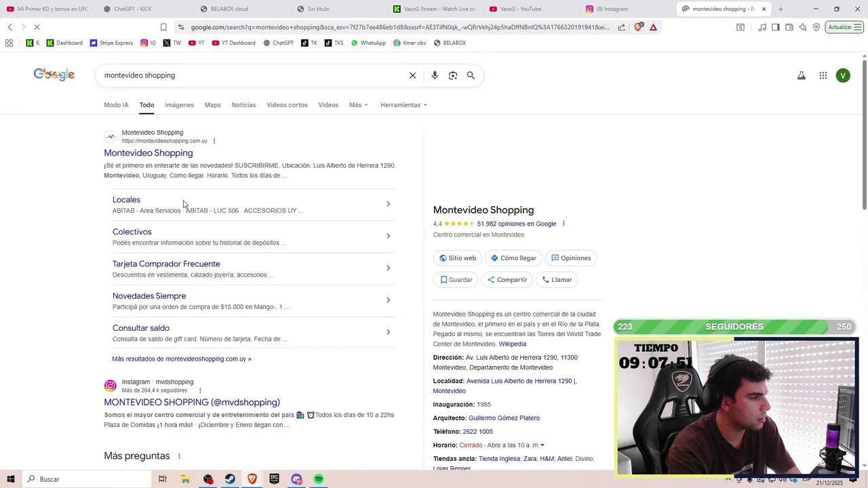Expand the Herramientas dropdown
The width and height of the screenshot is (868, 488).
click(404, 105)
